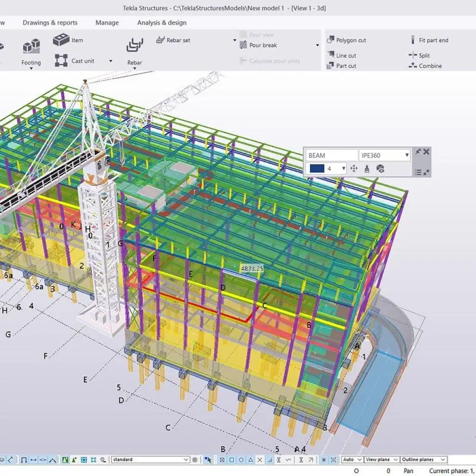Screen dimensions: 476x476
Task: Click the cube with eye icon
Action: [x=380, y=168]
